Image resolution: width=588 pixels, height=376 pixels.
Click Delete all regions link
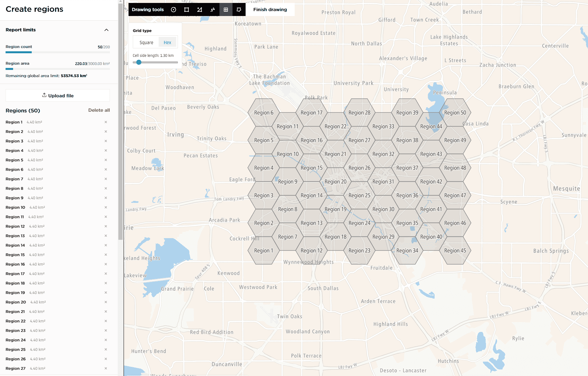point(99,110)
